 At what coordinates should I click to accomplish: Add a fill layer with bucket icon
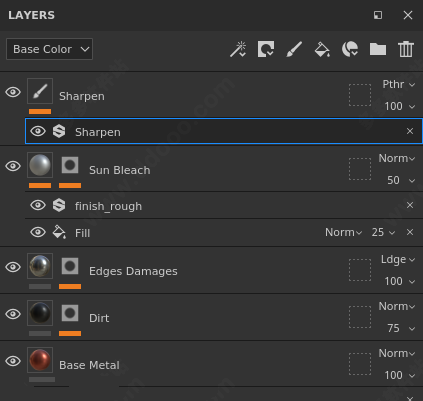click(322, 50)
